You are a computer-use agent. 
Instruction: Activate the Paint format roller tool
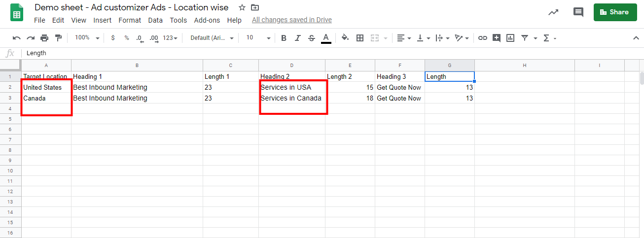tap(58, 38)
